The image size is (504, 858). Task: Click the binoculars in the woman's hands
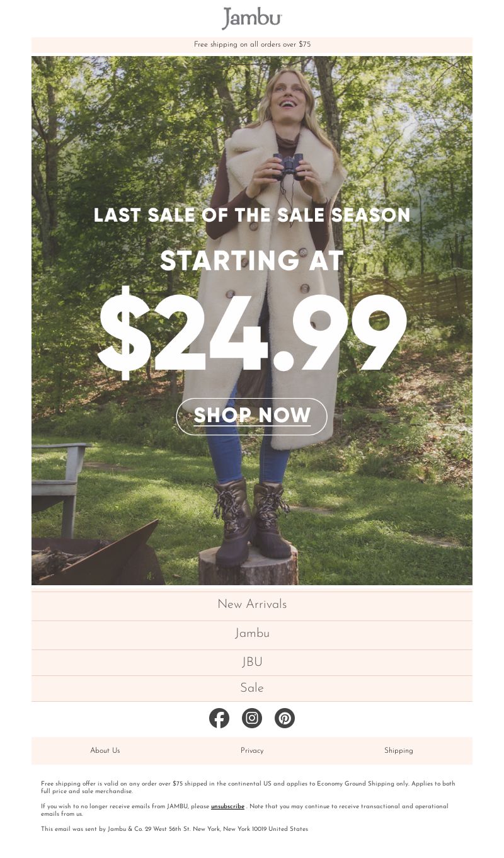[289, 166]
